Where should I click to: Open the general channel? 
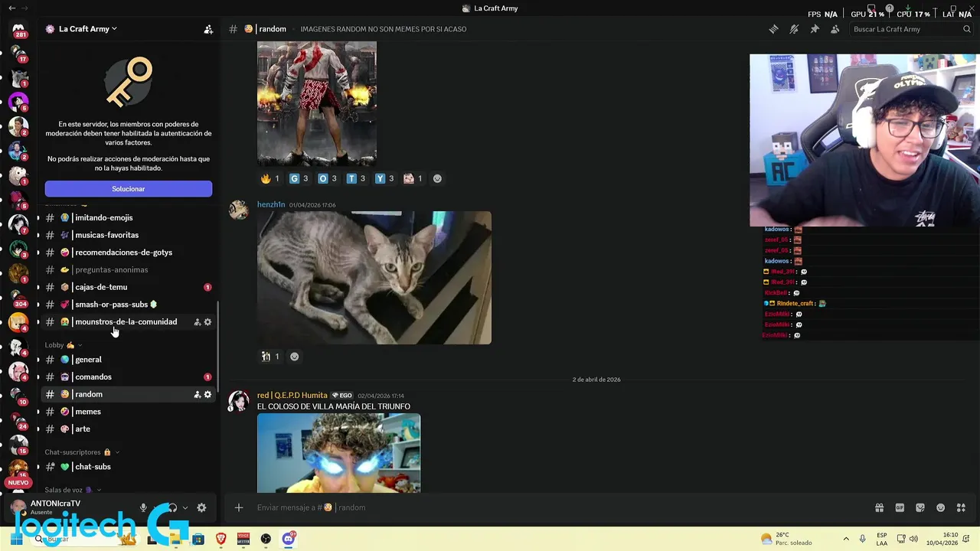point(128,360)
